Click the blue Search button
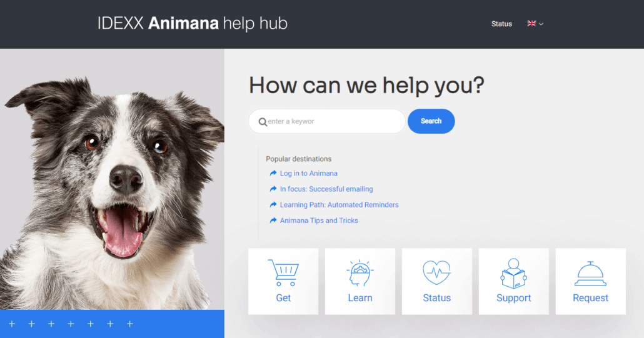The image size is (644, 338). pos(431,121)
